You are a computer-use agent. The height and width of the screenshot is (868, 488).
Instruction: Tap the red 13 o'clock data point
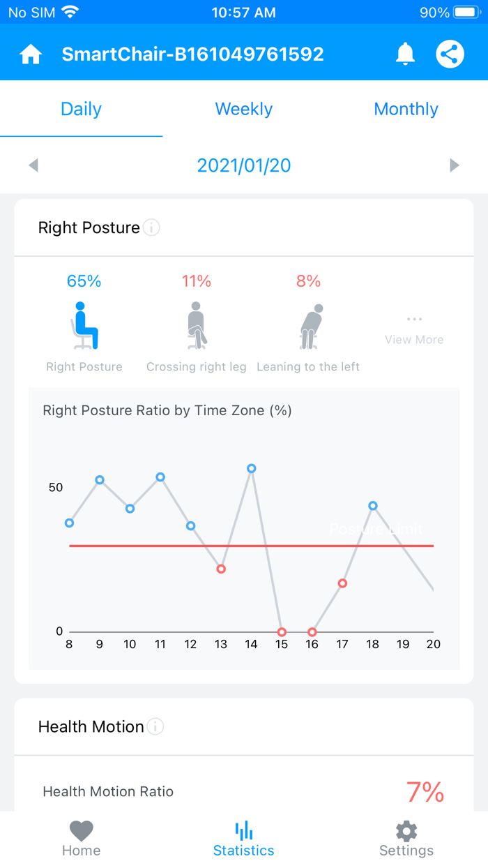pyautogui.click(x=221, y=569)
